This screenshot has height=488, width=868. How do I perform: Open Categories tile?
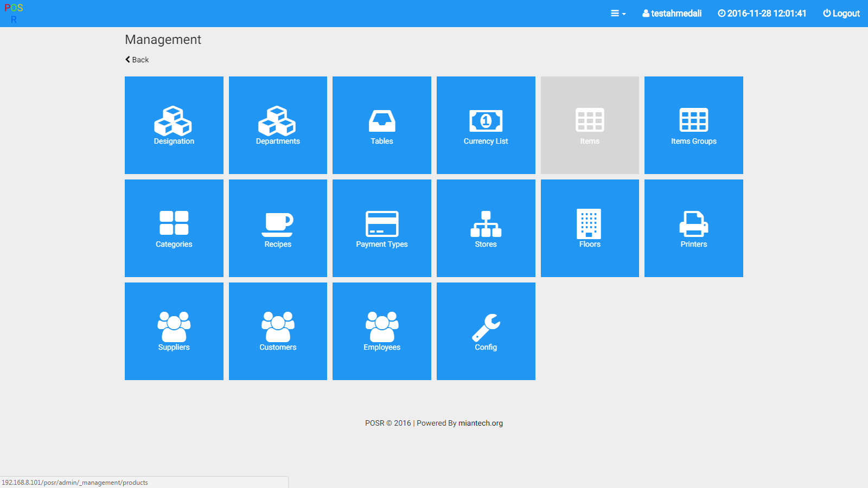pos(174,228)
